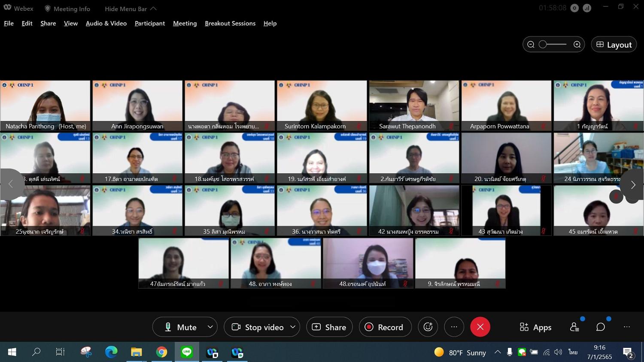The width and height of the screenshot is (644, 362).
Task: Open the Help menu
Action: [x=270, y=23]
